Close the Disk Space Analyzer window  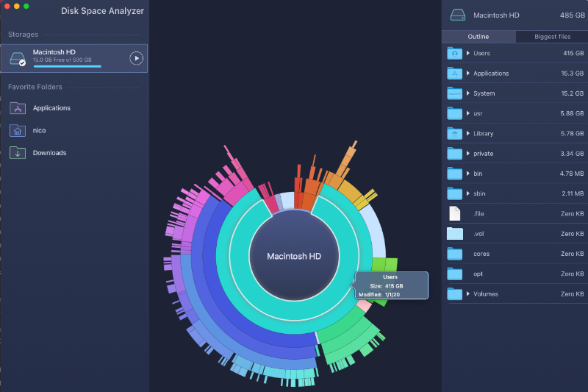7,6
